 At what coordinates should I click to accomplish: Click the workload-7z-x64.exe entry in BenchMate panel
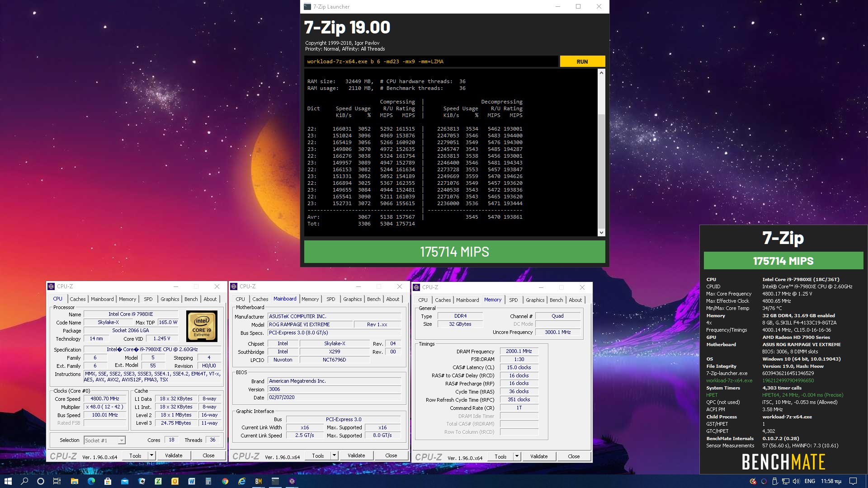pyautogui.click(x=729, y=380)
